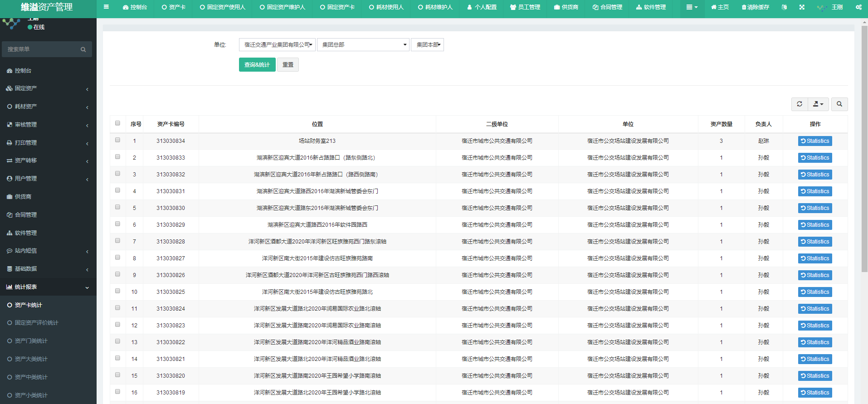
Task: Click the language translate icon in the header
Action: tap(784, 7)
